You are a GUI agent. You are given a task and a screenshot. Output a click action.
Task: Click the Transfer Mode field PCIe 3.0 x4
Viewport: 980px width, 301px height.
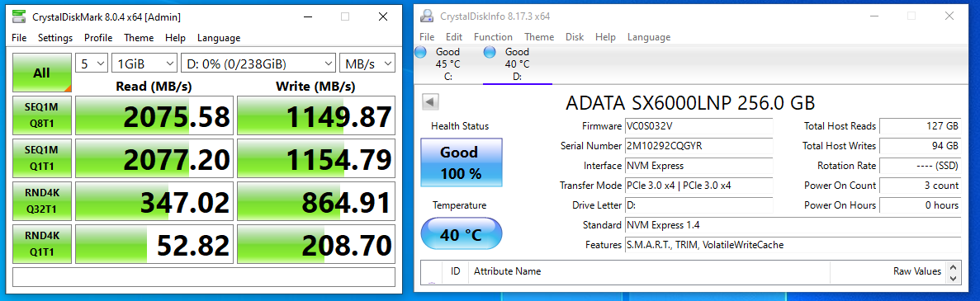[x=698, y=186]
